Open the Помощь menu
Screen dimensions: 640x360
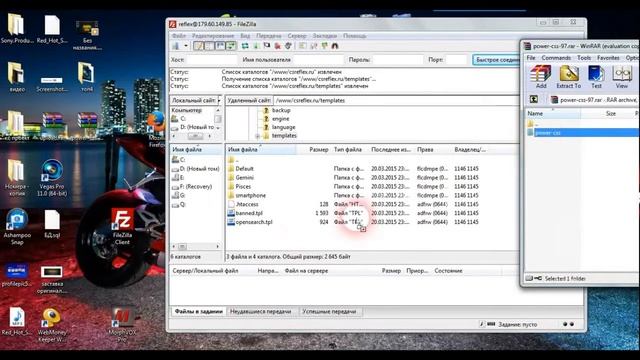click(354, 36)
